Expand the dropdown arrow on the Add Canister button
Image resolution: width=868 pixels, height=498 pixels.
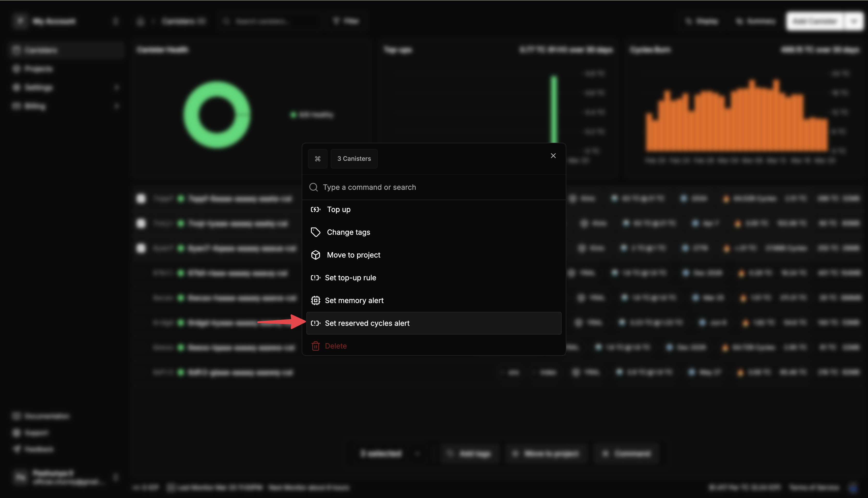854,21
